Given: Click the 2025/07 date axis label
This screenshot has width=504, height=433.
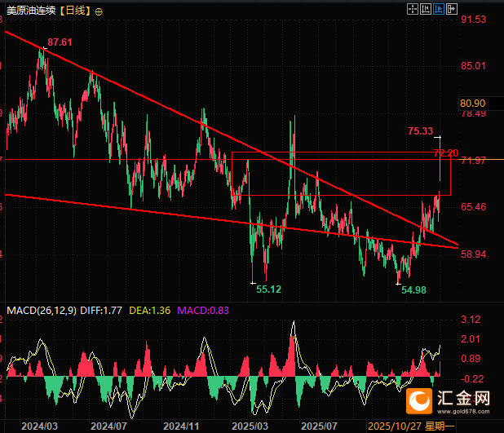Looking at the screenshot, I should (x=319, y=426).
